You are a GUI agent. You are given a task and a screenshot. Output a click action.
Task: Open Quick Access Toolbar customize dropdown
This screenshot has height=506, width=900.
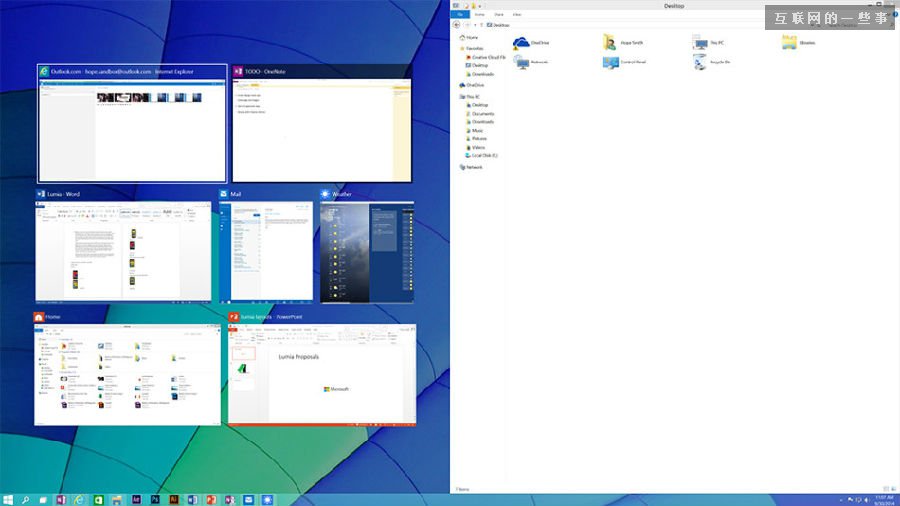pyautogui.click(x=480, y=6)
